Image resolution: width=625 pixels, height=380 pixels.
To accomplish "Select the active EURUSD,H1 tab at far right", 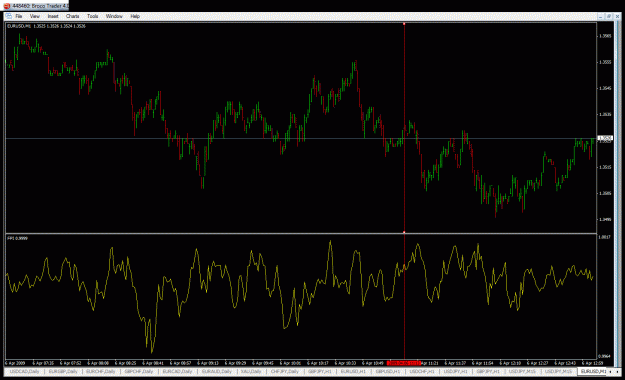I will click(x=593, y=372).
